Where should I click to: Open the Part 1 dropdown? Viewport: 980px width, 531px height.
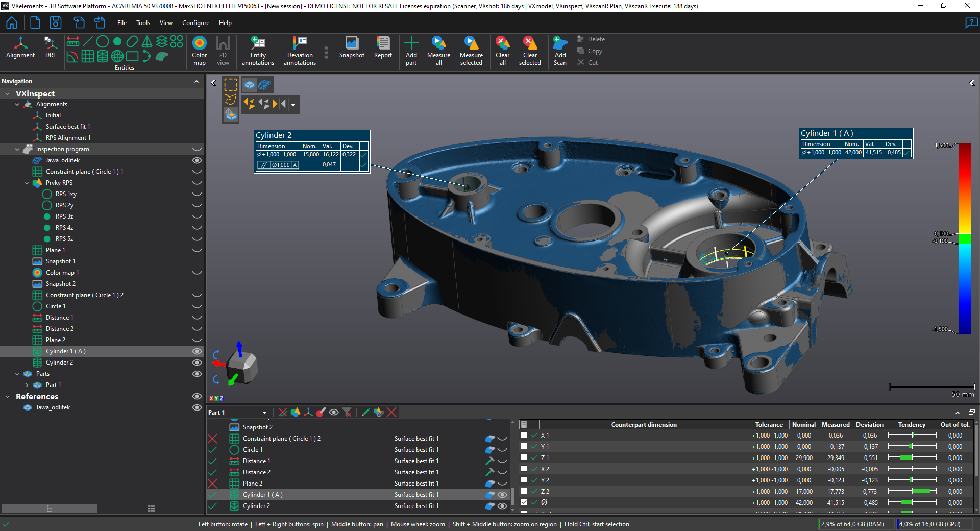pos(264,413)
